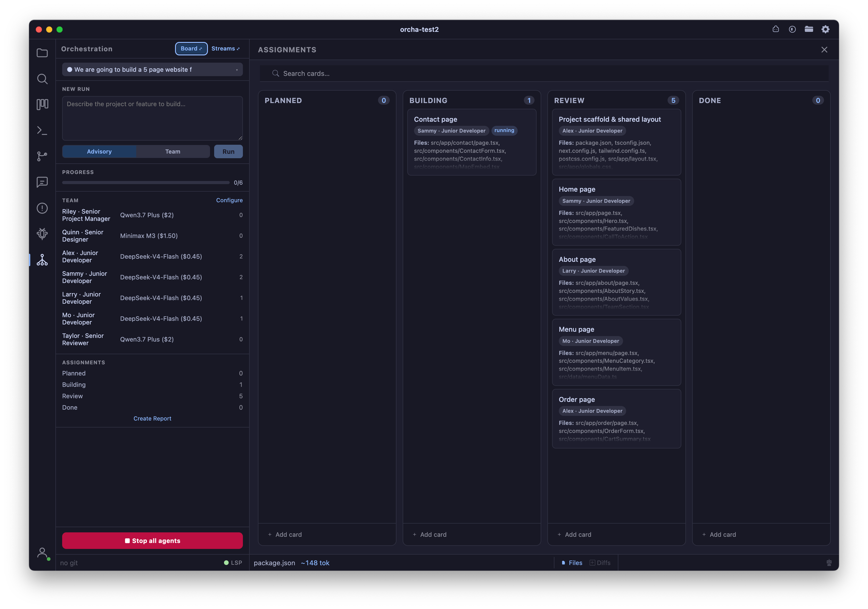Select the Team mode toggle
868x609 pixels.
point(173,151)
